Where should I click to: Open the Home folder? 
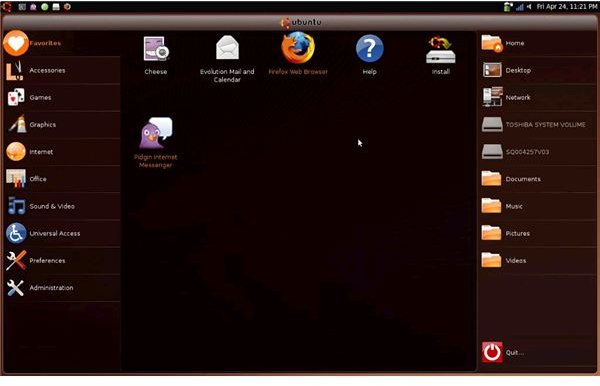pyautogui.click(x=538, y=43)
